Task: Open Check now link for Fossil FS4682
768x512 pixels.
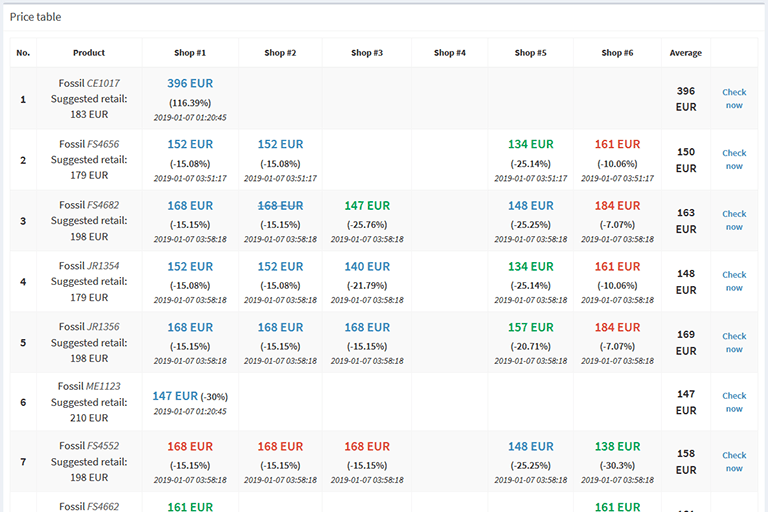Action: click(x=734, y=220)
